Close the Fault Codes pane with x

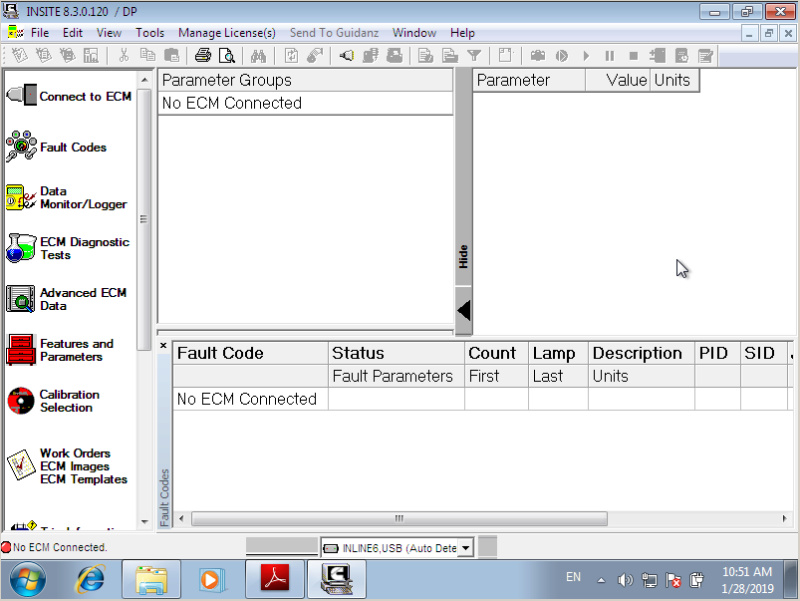click(163, 346)
